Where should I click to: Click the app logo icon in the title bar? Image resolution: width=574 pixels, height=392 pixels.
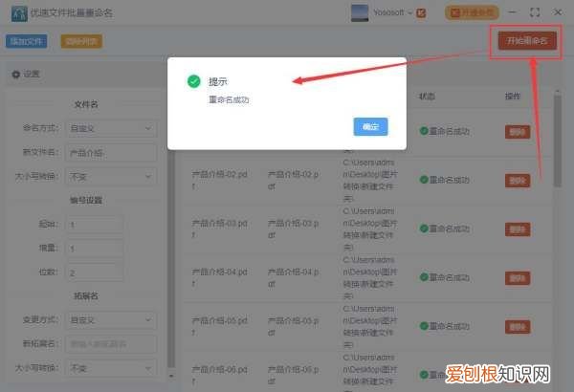point(19,13)
